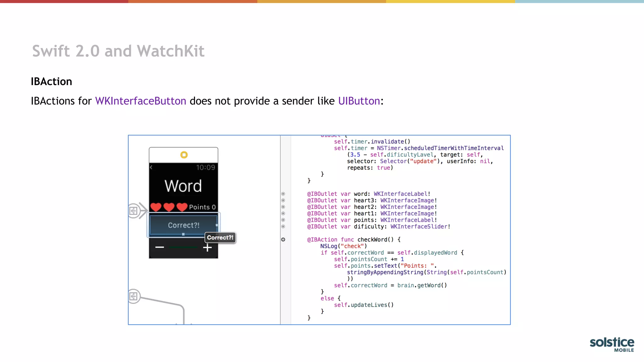Click the checkWord function name in code
644x362 pixels.
point(372,239)
